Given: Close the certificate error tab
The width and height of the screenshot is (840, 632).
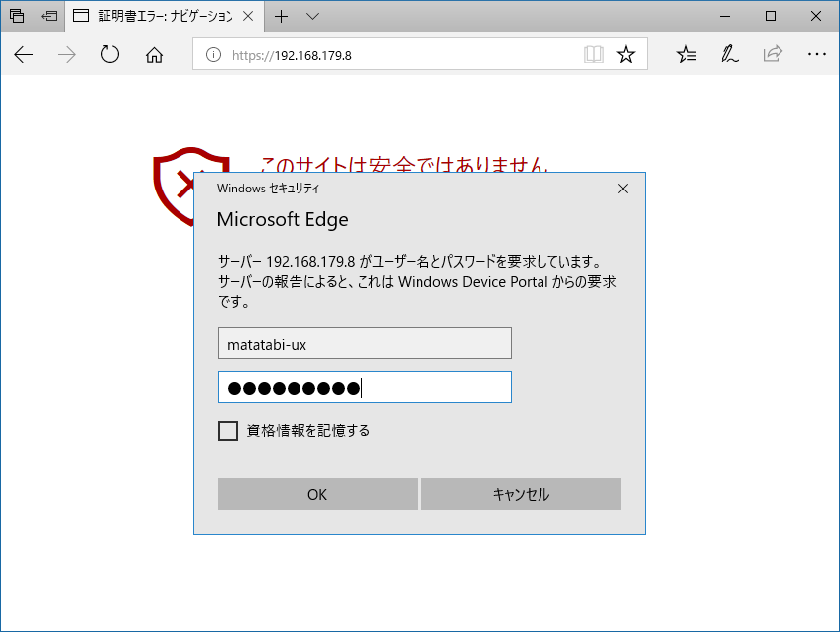Looking at the screenshot, I should [248, 16].
